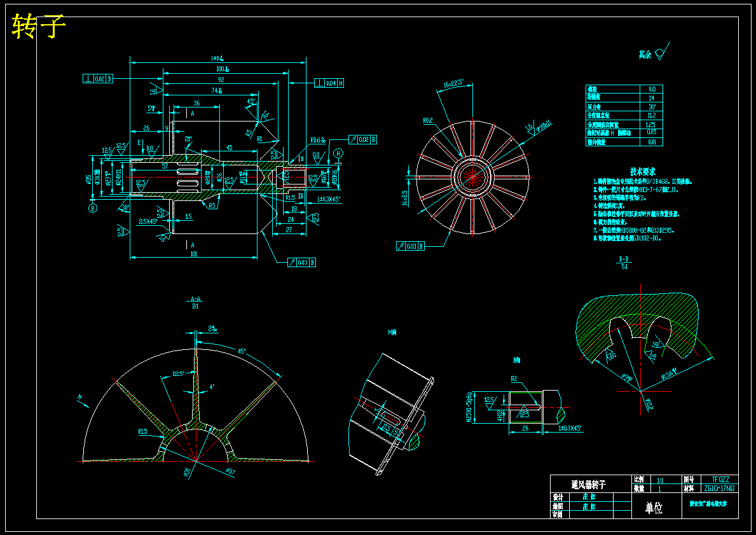756x535 pixels.
Task: Click the "36" dimension in main view
Action: pyautogui.click(x=196, y=103)
